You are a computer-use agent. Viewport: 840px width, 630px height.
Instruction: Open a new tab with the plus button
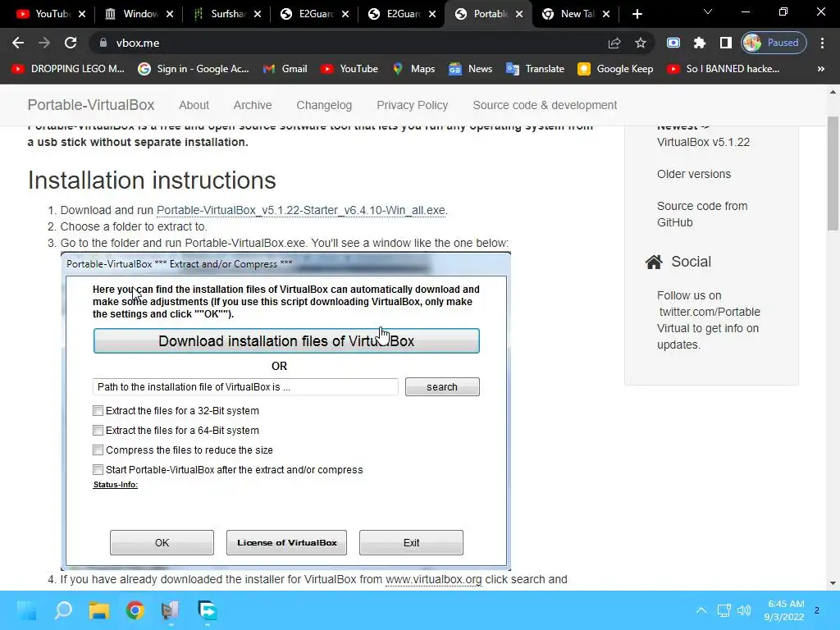point(637,14)
